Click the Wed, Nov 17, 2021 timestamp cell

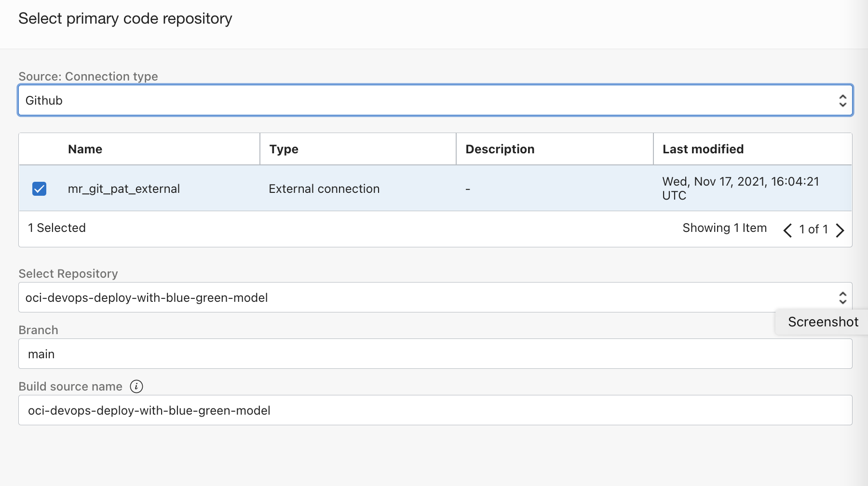pyautogui.click(x=740, y=188)
